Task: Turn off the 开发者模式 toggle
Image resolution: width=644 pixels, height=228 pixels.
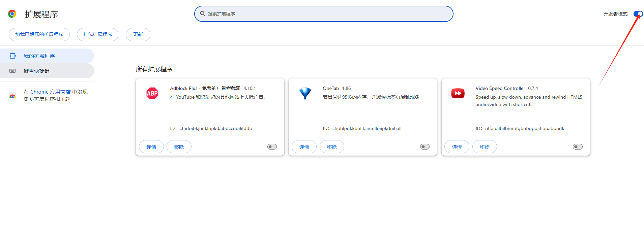Action: coord(638,14)
